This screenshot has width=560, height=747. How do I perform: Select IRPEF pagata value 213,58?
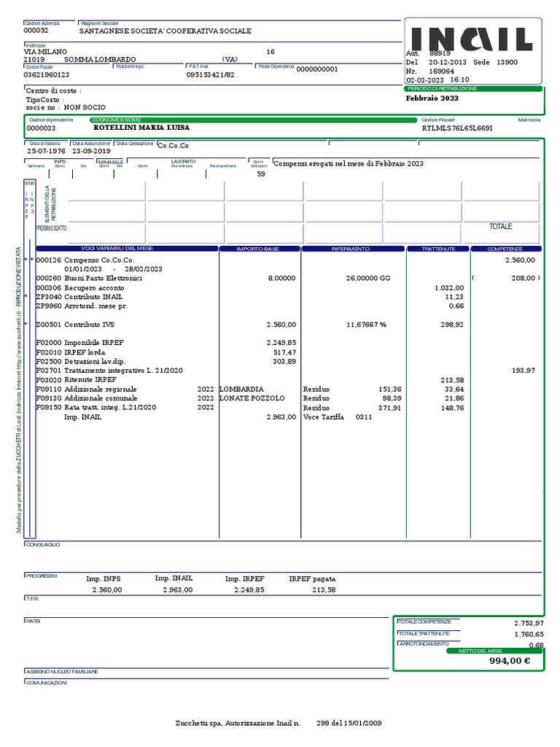(x=324, y=589)
